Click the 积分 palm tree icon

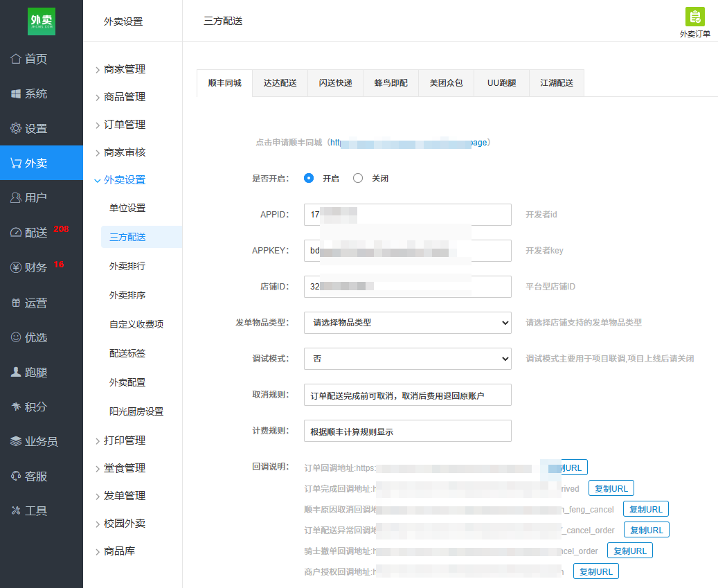pyautogui.click(x=16, y=407)
